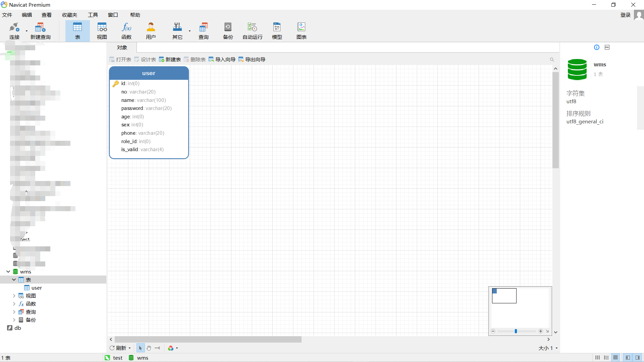644x362 pixels.
Task: Hide the right information pane
Action: coord(638,358)
